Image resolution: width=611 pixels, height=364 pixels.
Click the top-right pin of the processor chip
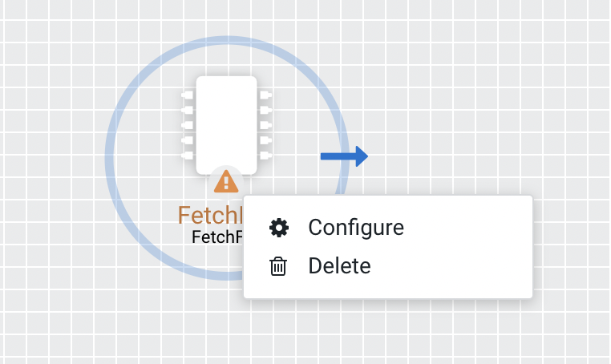click(265, 95)
